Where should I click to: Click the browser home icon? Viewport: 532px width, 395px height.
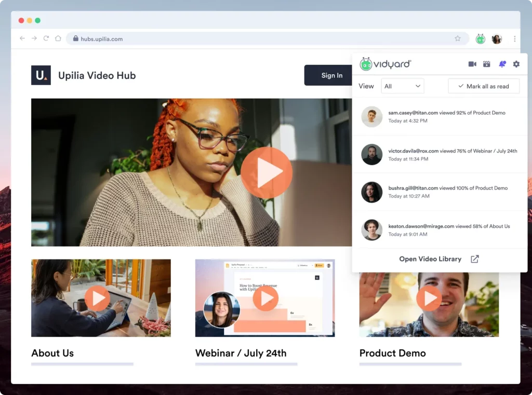click(58, 38)
